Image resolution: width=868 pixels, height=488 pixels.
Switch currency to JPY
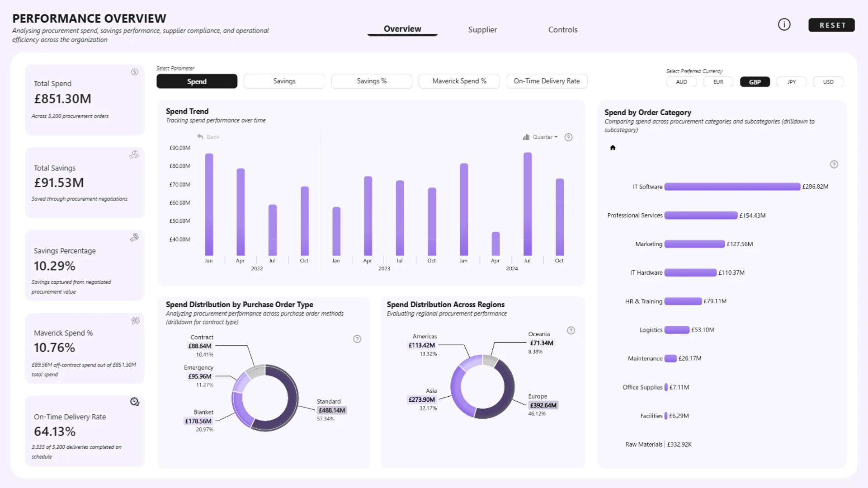tap(792, 82)
